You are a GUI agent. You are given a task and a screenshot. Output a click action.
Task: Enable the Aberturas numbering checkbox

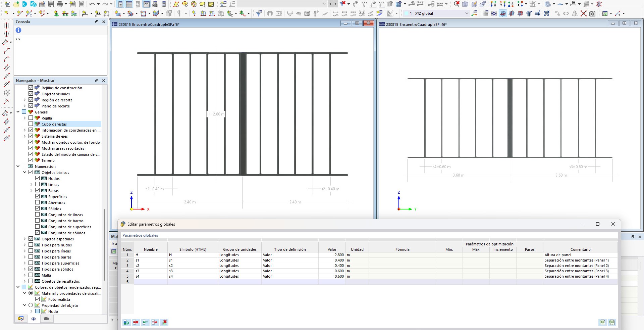click(x=38, y=202)
